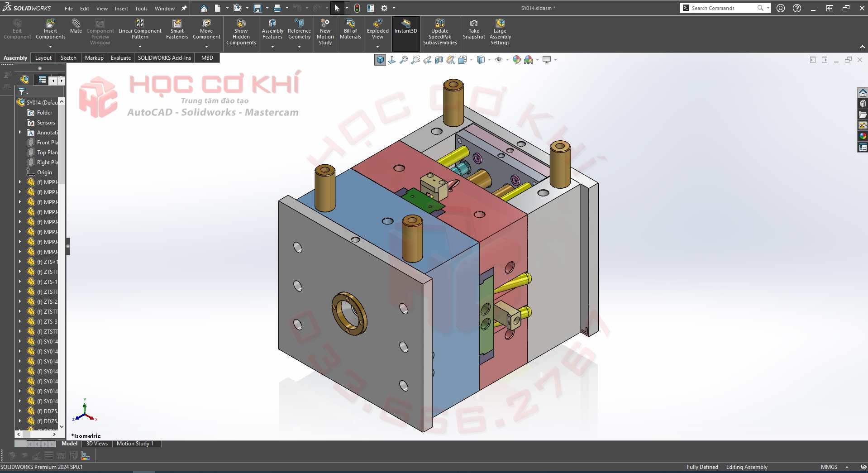
Task: Return to the Previous View
Action: pos(427,60)
